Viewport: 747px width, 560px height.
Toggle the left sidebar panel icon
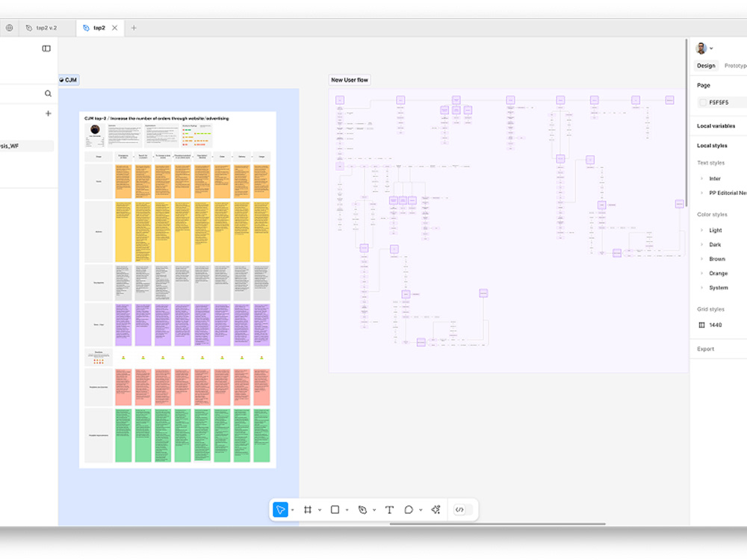tap(46, 49)
